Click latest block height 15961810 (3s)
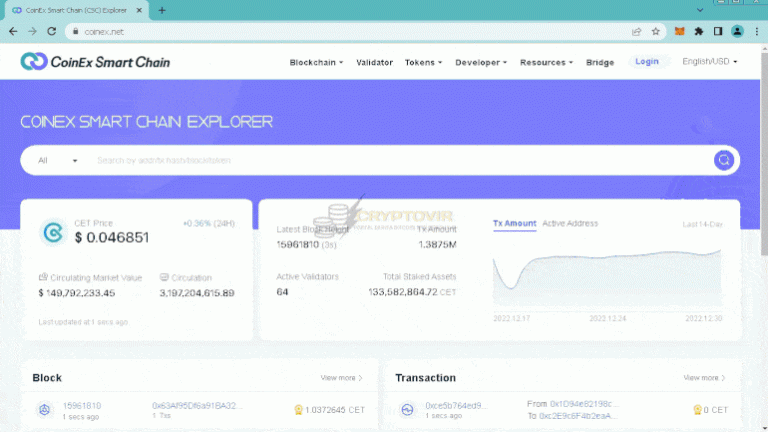Image resolution: width=768 pixels, height=432 pixels. coord(306,244)
